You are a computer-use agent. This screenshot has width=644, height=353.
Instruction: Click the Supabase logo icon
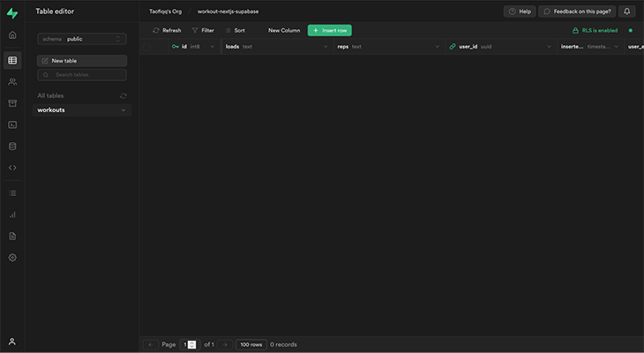12,11
